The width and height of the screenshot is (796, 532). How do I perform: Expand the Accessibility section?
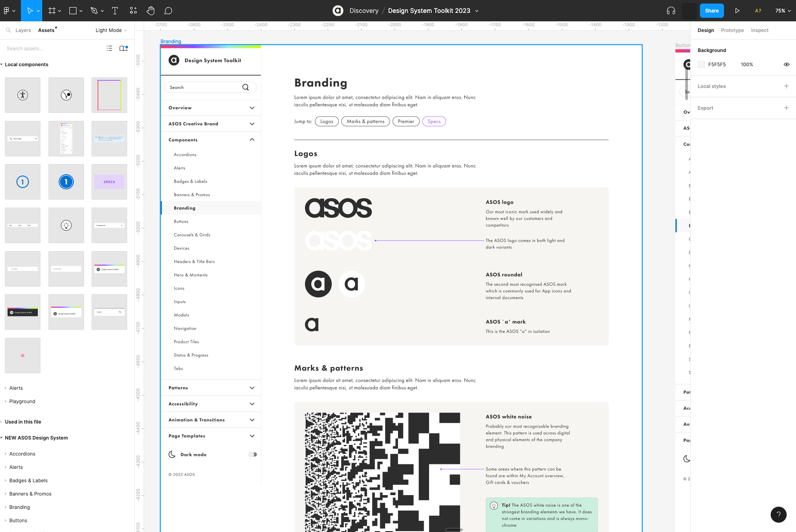(252, 404)
